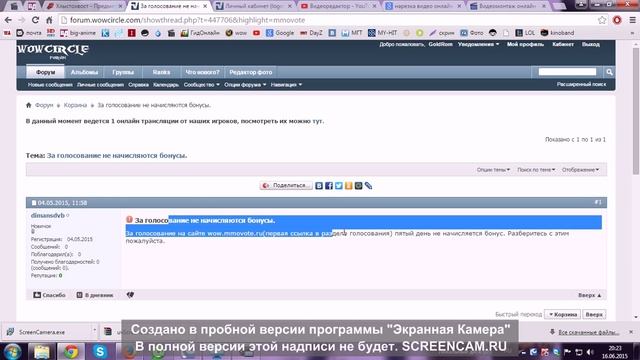Viewport: 640px width, 360px height.
Task: Open the ГидОнлайн bookmark
Action: tap(200, 33)
